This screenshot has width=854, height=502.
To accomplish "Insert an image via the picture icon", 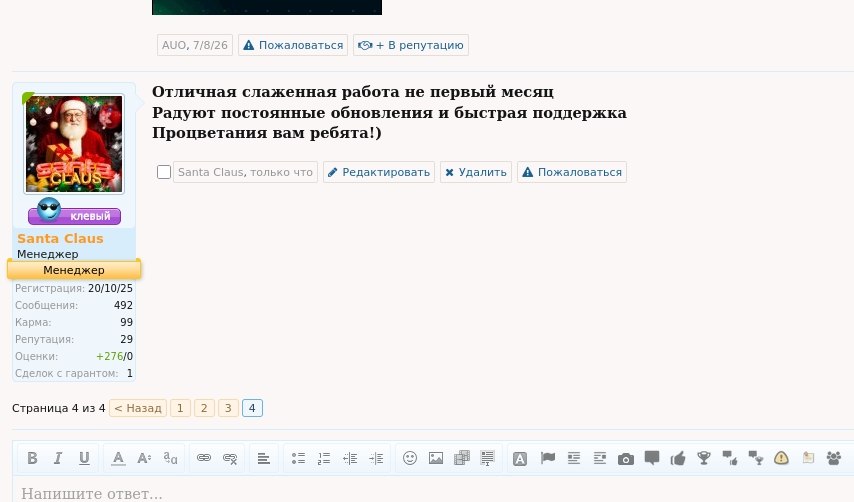I will 436,458.
